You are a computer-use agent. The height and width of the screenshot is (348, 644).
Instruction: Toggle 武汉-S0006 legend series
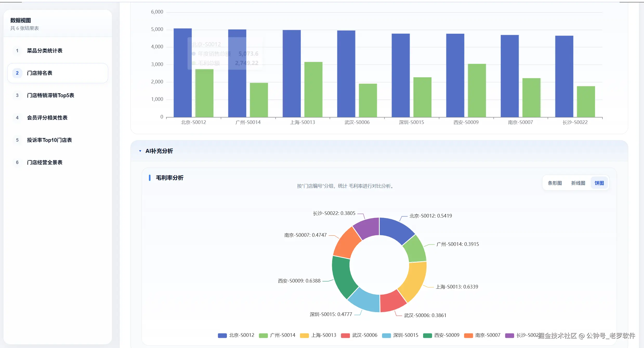(359, 336)
